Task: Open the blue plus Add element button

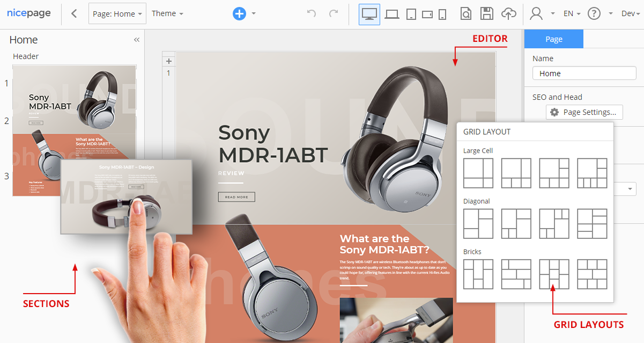Action: tap(239, 14)
